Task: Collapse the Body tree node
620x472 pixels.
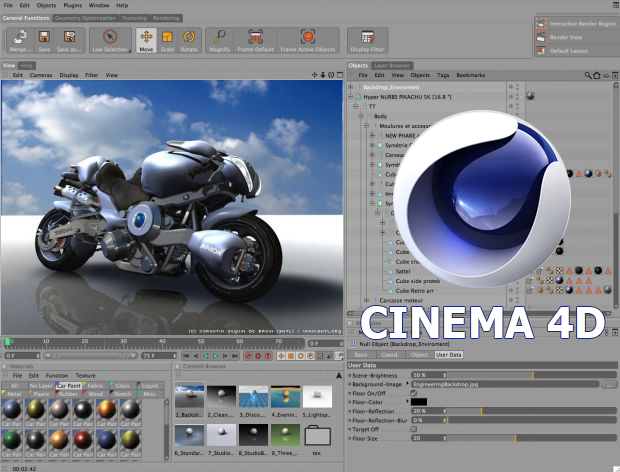Action: [x=361, y=116]
